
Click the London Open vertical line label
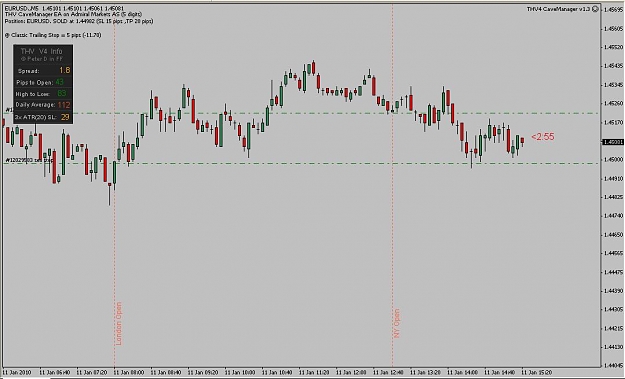click(x=118, y=324)
